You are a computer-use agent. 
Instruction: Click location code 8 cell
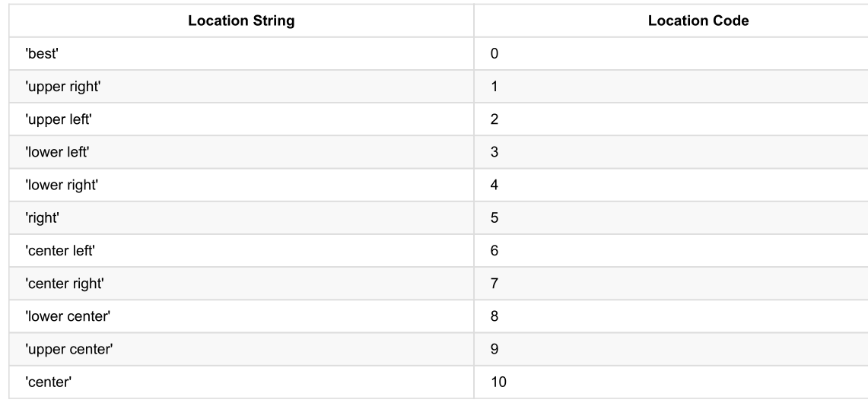494,316
